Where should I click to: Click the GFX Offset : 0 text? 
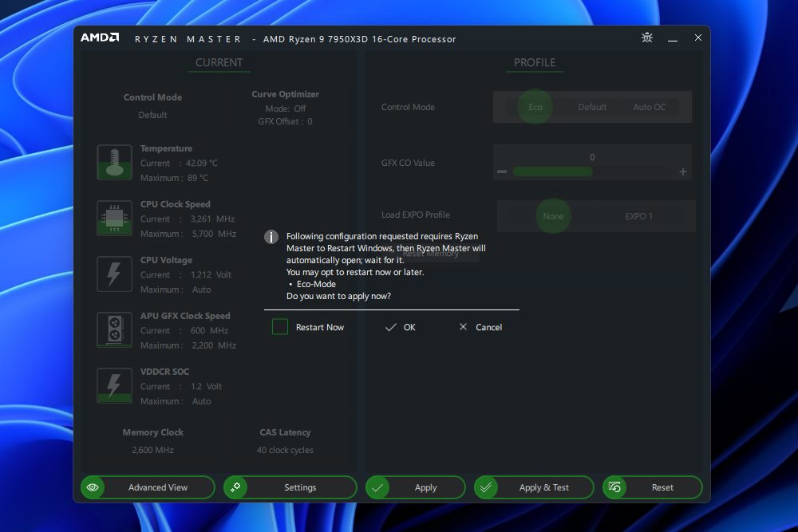coord(285,121)
